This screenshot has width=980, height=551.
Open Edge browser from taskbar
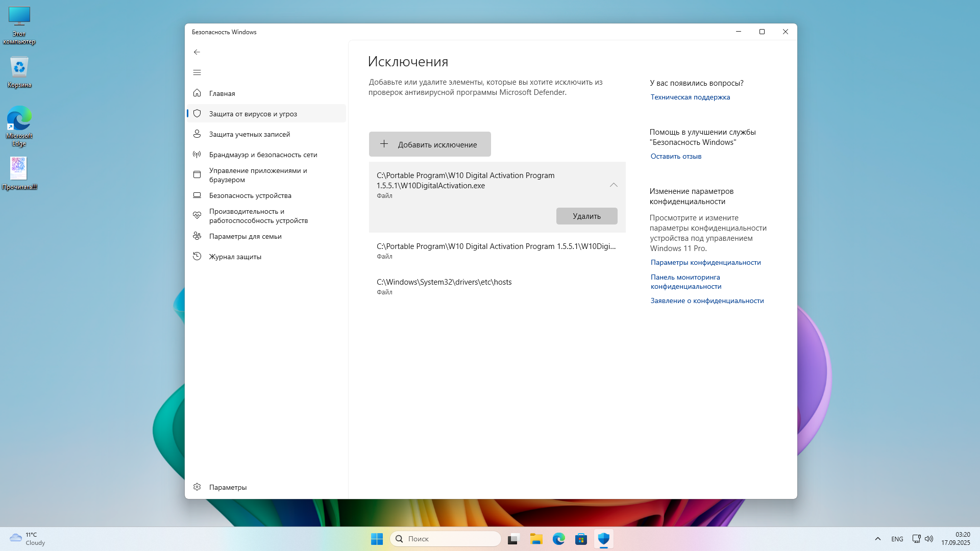pyautogui.click(x=558, y=539)
